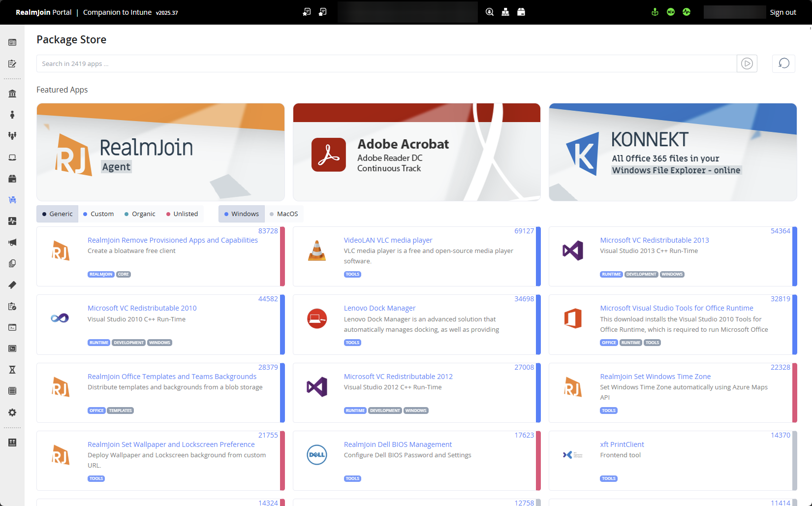Toggle the Custom package filter

coord(98,214)
